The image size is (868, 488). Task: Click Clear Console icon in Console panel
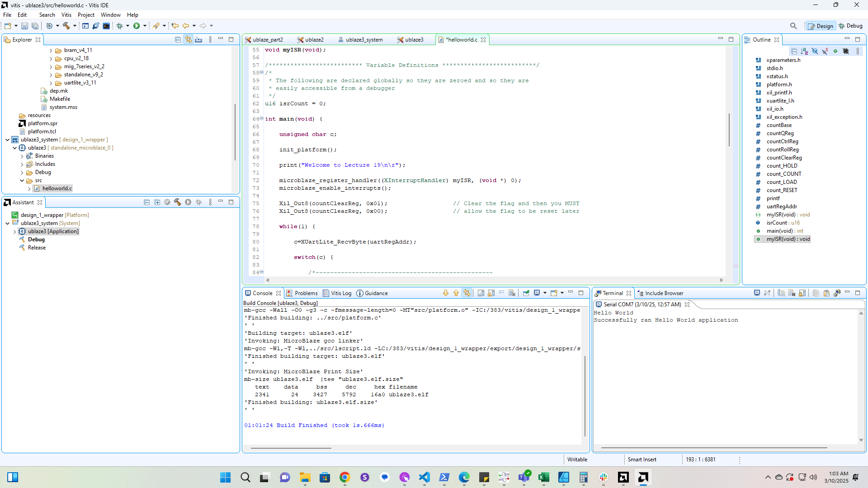tap(512, 293)
